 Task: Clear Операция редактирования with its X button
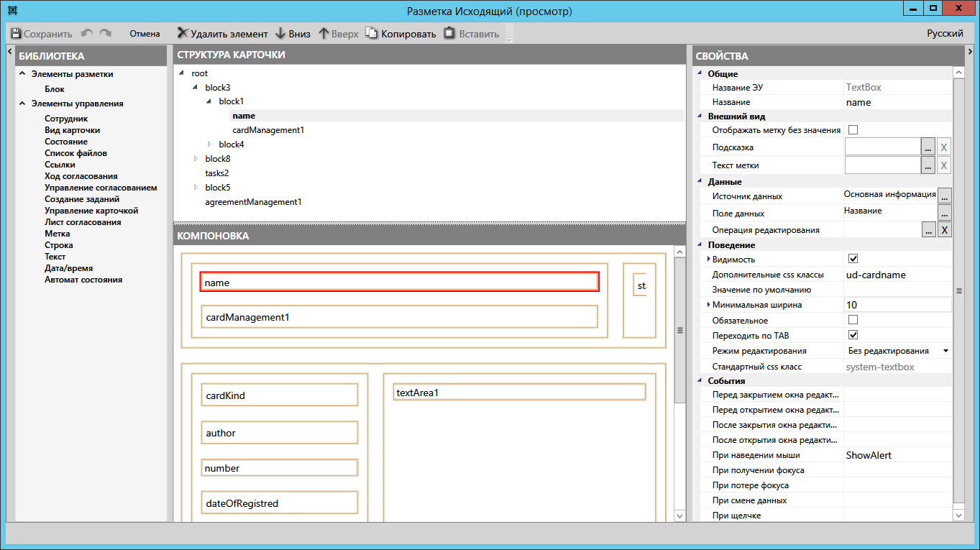(x=944, y=230)
